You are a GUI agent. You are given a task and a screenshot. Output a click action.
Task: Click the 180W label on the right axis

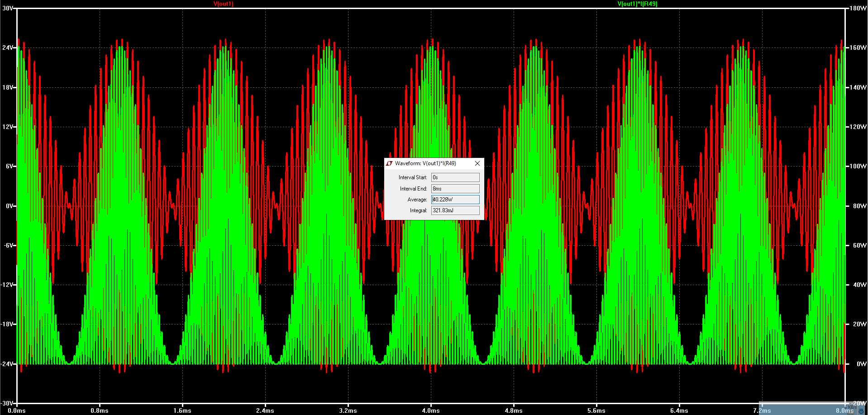(x=858, y=8)
